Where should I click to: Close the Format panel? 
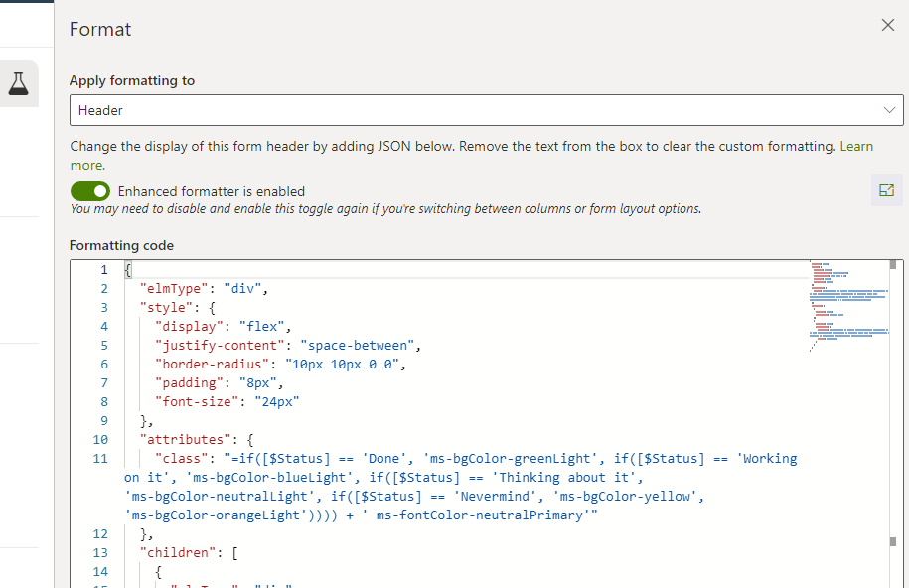887,25
